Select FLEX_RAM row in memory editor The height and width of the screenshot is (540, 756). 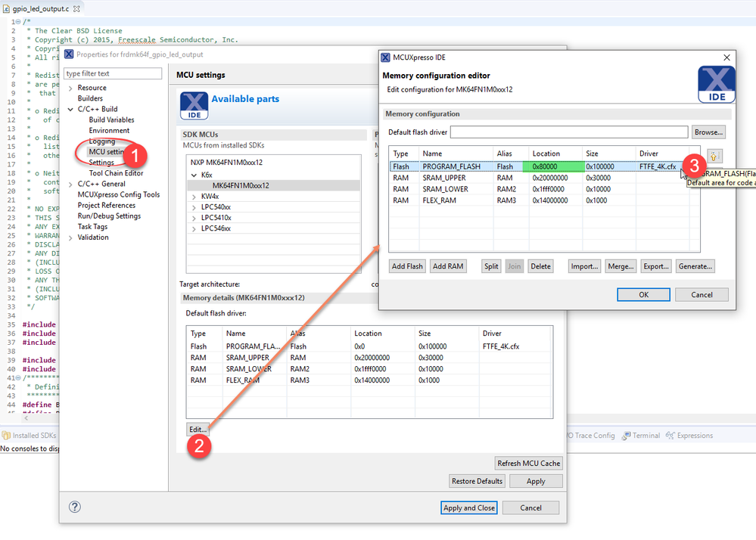coord(544,200)
